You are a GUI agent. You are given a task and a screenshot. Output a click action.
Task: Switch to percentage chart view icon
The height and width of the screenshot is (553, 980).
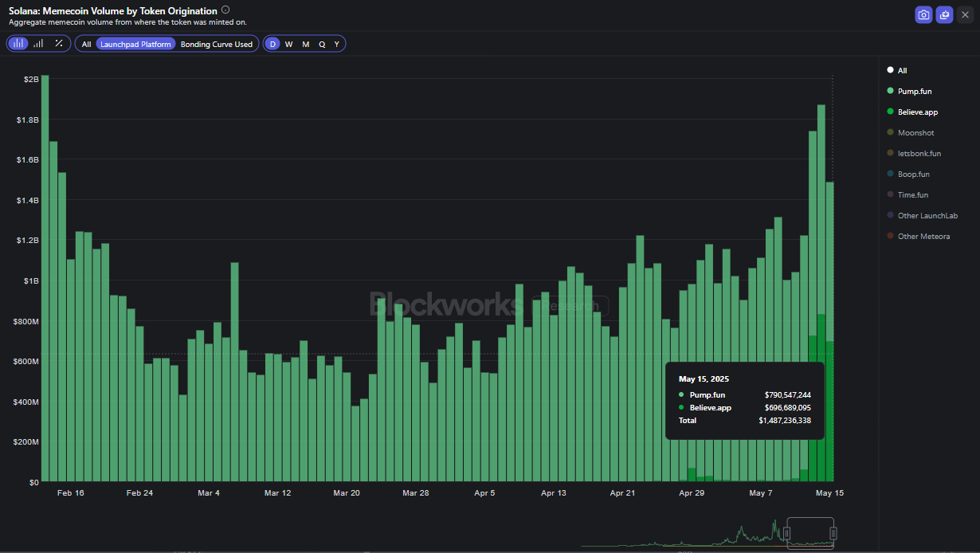tap(59, 44)
